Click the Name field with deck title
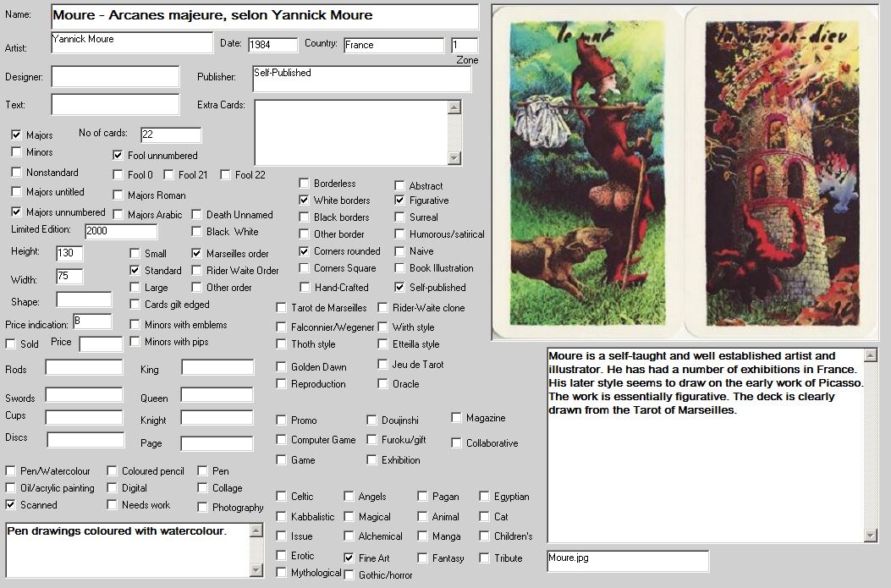The image size is (891, 588). coord(264,16)
